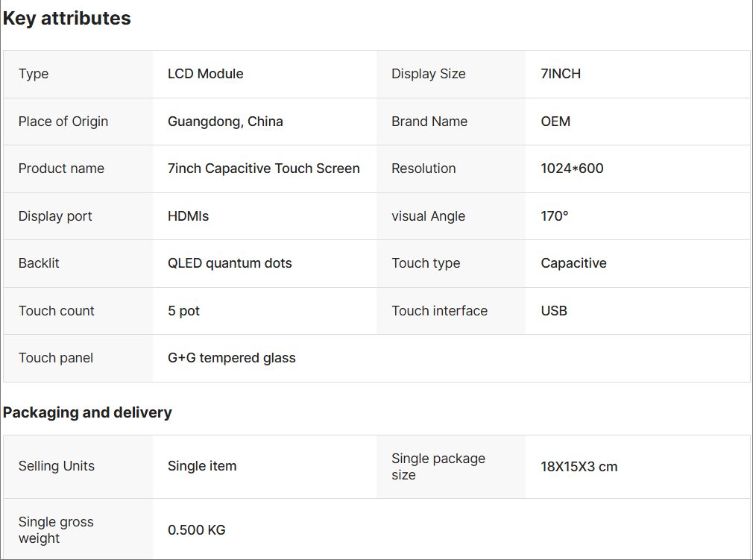Click the 18X15X3 cm package size
Screen dimensions: 753x560
[x=579, y=467]
